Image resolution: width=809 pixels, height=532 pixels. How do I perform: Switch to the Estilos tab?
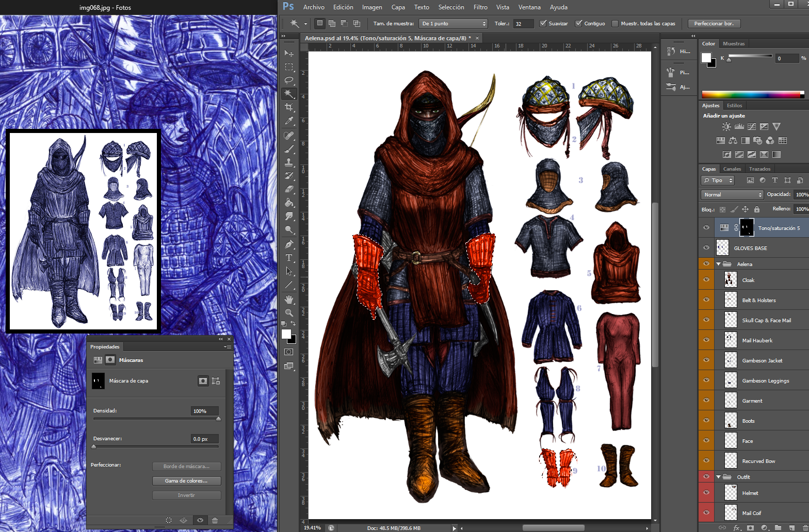coord(734,105)
